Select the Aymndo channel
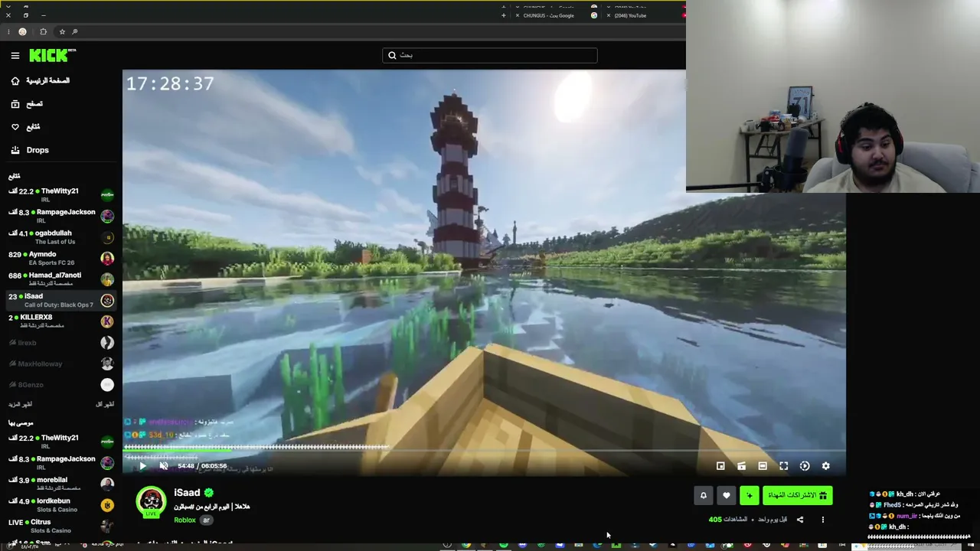This screenshot has height=551, width=980. pos(60,258)
